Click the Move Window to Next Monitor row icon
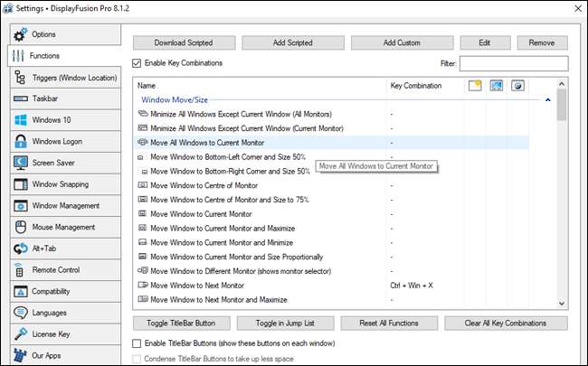Image resolution: width=588 pixels, height=366 pixels. [x=142, y=285]
